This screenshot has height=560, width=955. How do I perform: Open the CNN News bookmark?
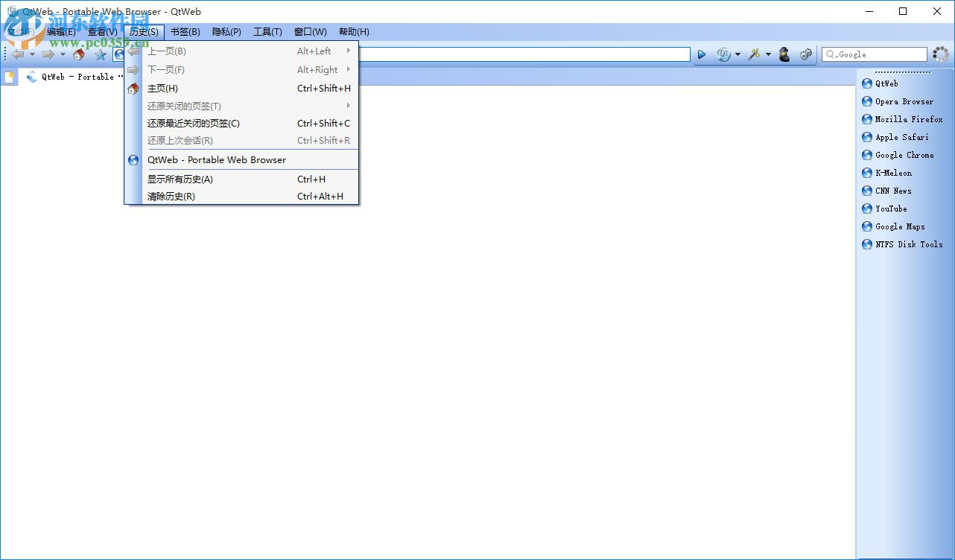[893, 191]
